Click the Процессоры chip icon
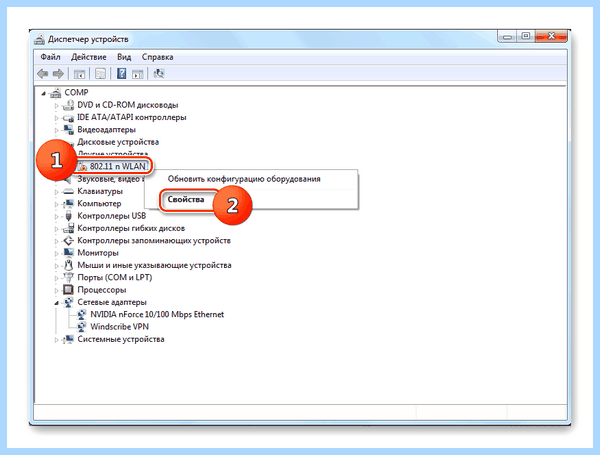The height and width of the screenshot is (455, 600). 68,290
